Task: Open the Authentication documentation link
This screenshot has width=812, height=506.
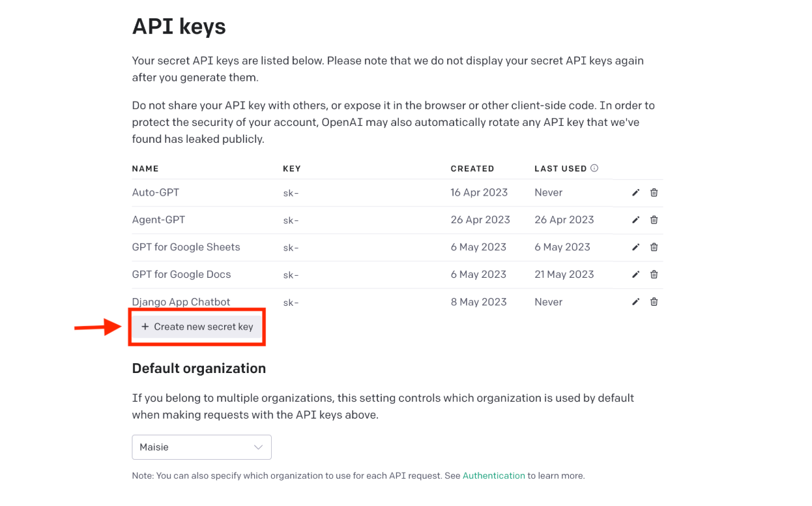Action: point(493,476)
